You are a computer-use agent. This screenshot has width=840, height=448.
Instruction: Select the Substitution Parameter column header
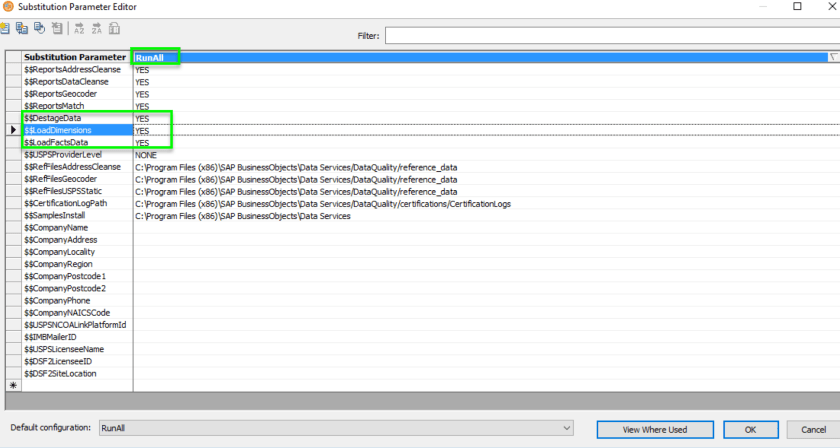point(75,58)
